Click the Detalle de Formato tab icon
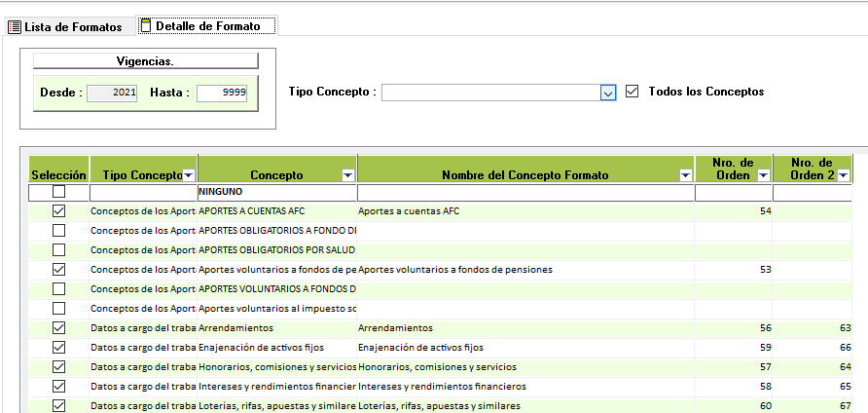The width and height of the screenshot is (868, 413). [x=146, y=26]
